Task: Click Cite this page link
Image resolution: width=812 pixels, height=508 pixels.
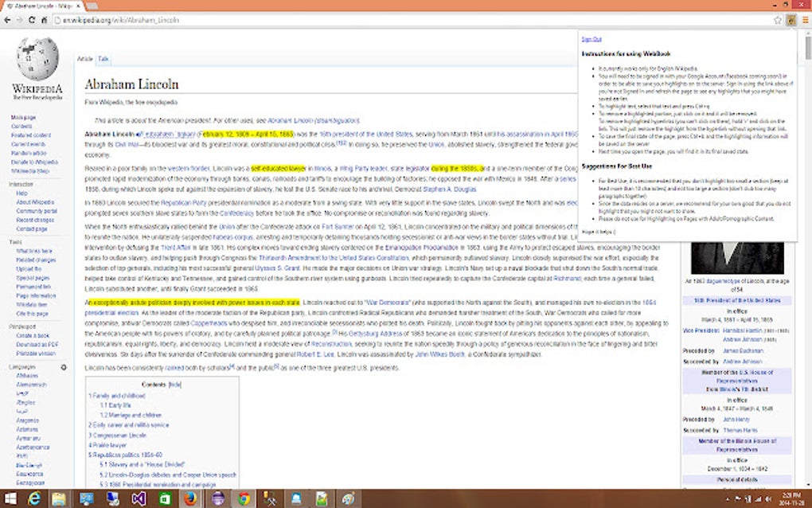Action: (32, 314)
